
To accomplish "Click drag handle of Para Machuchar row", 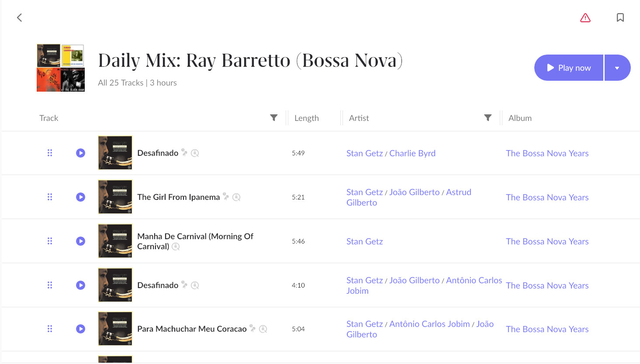I will (x=50, y=329).
